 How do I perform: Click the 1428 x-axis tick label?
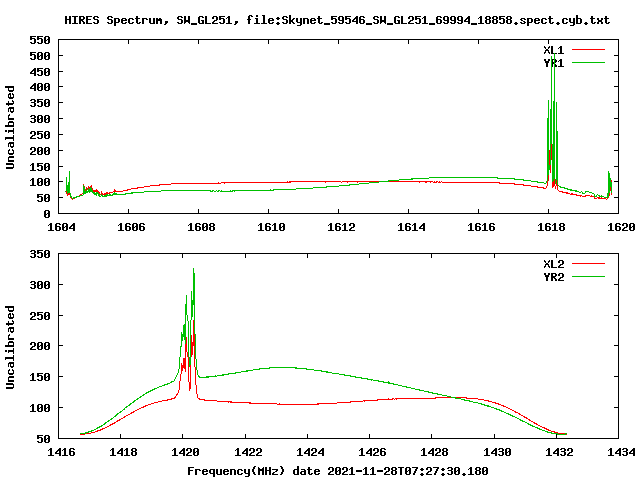click(x=434, y=452)
